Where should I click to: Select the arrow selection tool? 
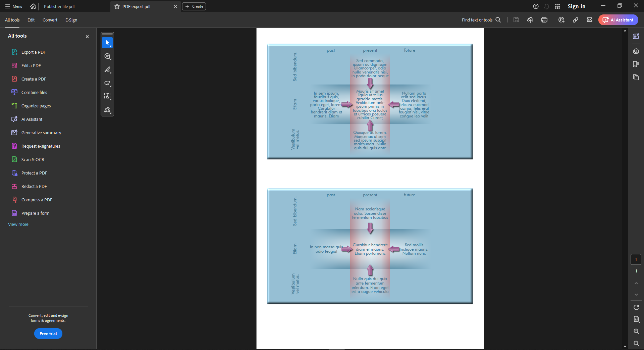107,43
